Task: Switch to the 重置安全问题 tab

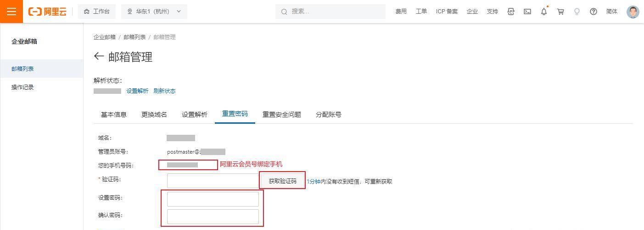Action: coord(282,115)
